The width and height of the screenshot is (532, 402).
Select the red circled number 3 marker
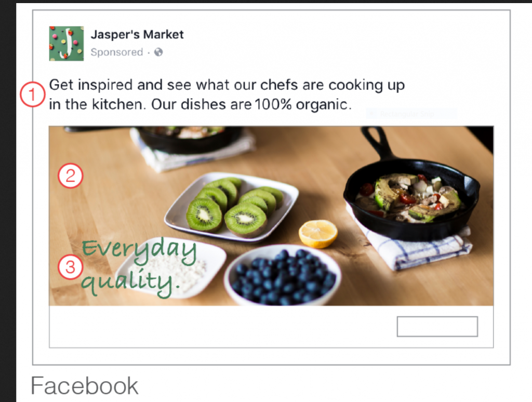[x=71, y=266]
